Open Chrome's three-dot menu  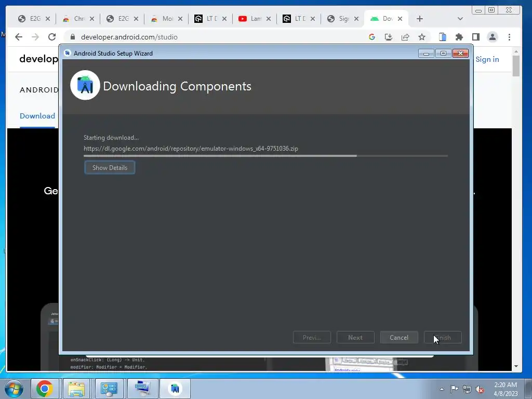509,37
